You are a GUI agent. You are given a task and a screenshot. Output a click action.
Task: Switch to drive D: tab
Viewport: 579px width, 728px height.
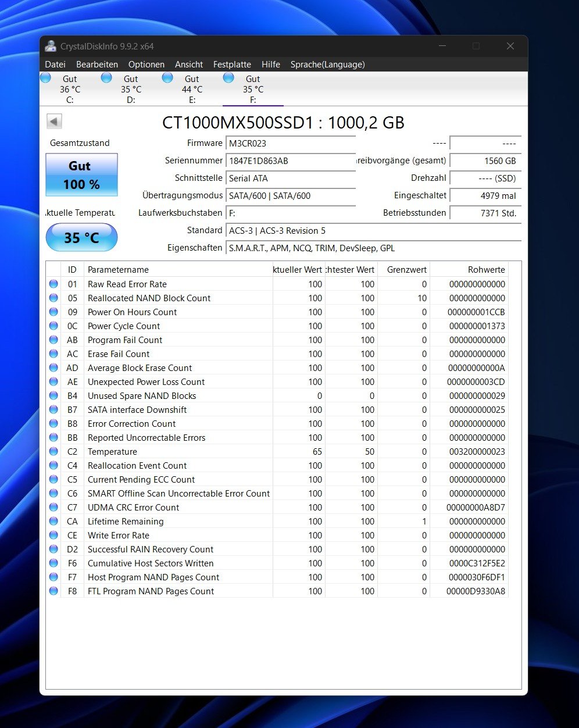click(x=131, y=89)
